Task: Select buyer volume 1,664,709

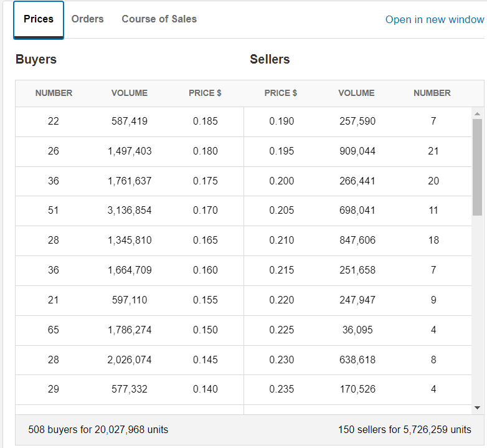Action: point(130,270)
